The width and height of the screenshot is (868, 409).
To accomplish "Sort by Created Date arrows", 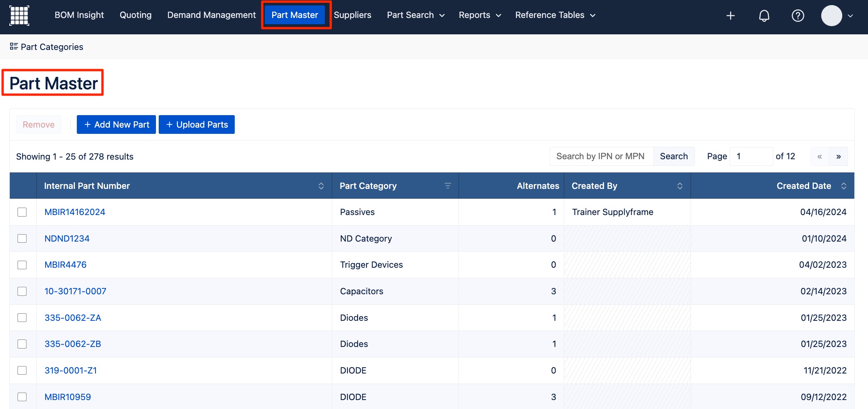I will click(843, 186).
